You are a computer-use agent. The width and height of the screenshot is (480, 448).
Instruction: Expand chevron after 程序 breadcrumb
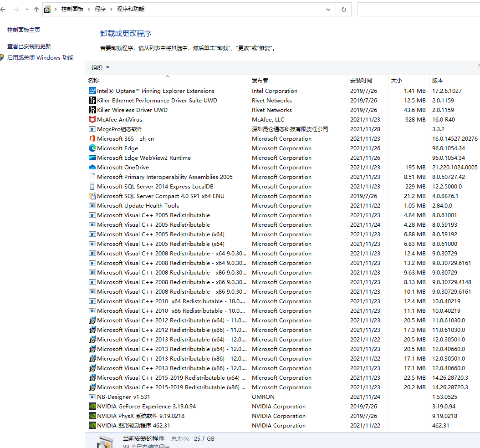(111, 10)
